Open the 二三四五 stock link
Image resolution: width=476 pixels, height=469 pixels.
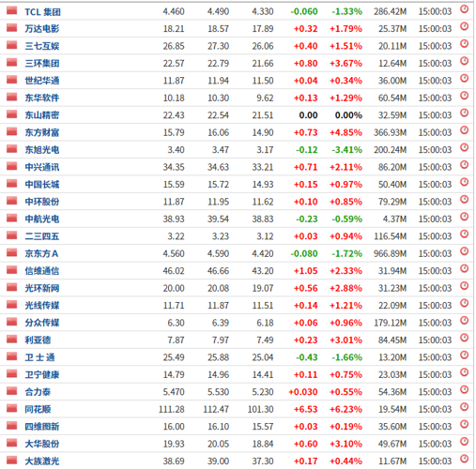42,236
